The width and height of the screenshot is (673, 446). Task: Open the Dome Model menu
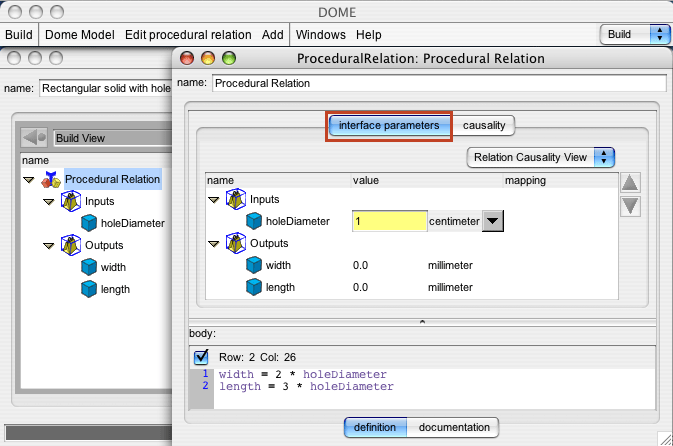pos(80,34)
